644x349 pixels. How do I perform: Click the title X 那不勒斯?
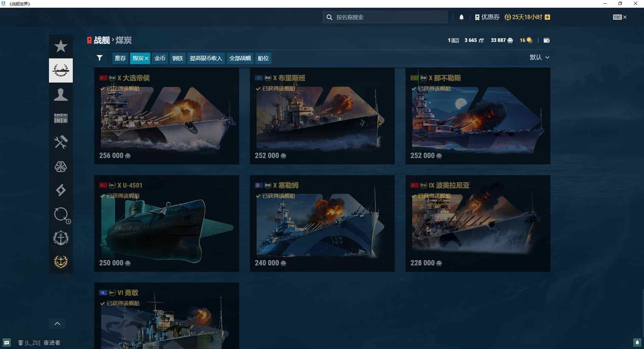point(445,78)
